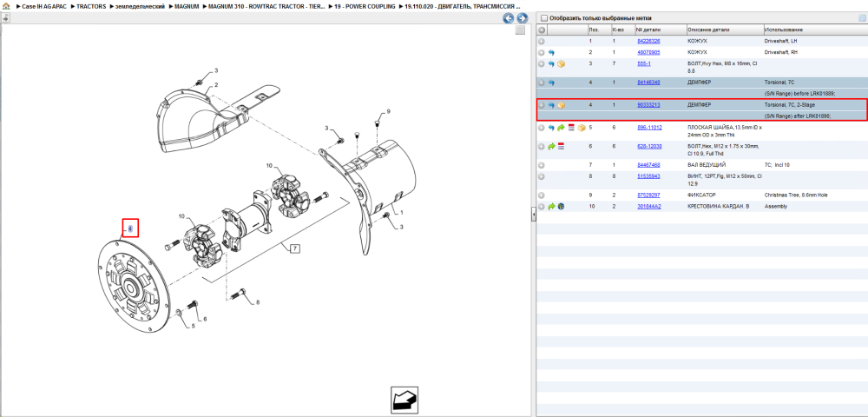Click callout 8 near the lower bolt

point(258,302)
